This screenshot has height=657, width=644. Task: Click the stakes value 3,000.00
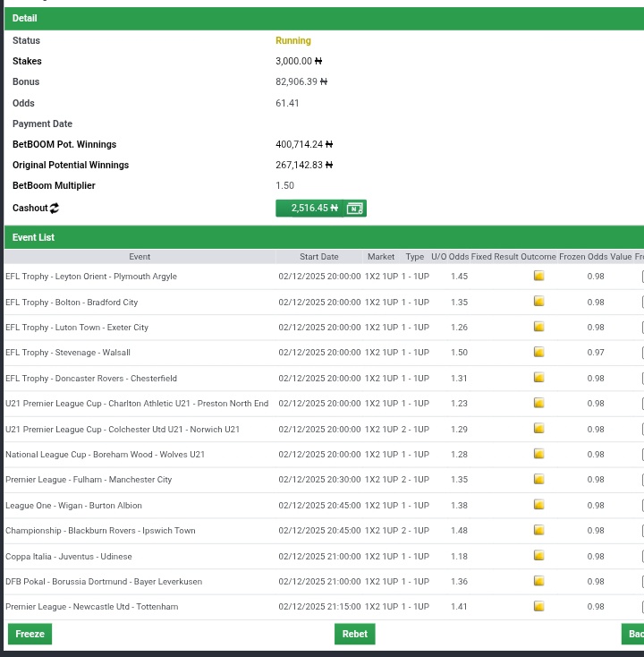[299, 61]
